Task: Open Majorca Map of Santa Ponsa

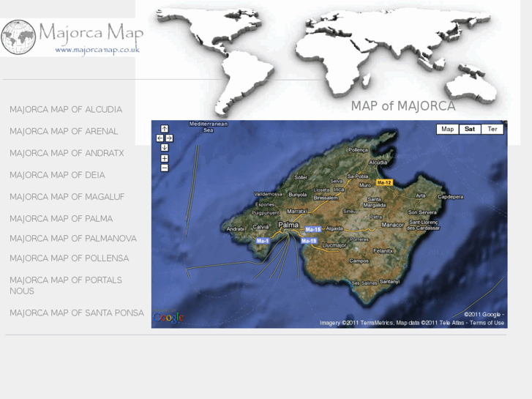Action: coord(77,313)
